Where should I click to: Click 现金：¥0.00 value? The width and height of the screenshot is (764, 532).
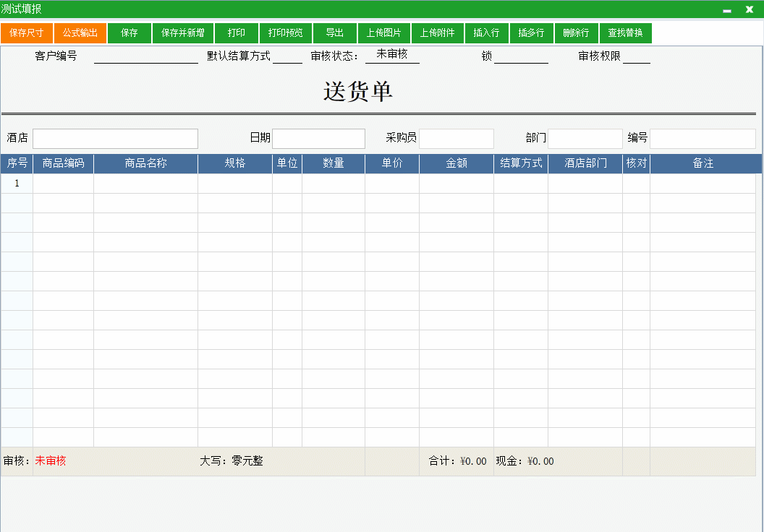click(525, 461)
